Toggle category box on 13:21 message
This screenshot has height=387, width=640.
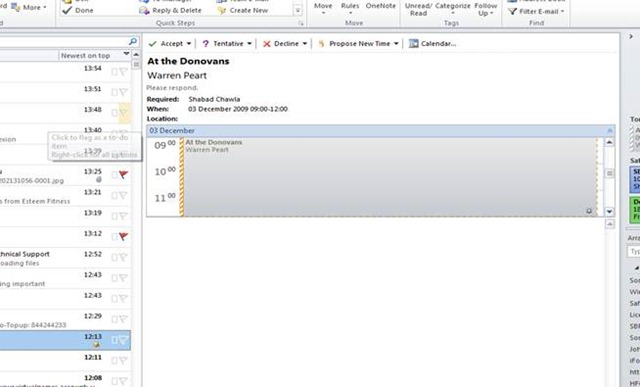click(x=114, y=196)
